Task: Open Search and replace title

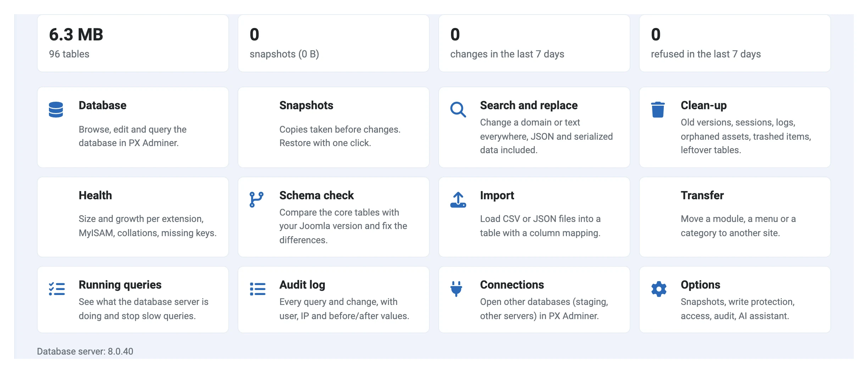Action: click(x=529, y=105)
